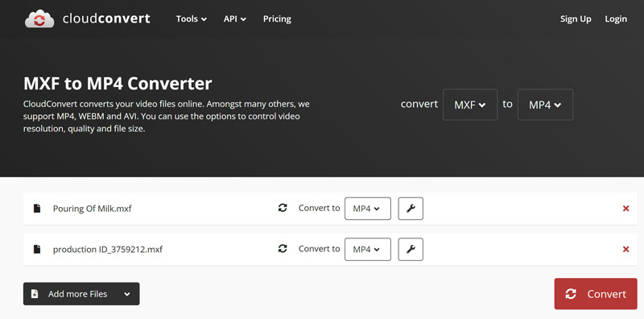Change output format for production ID_3759212.mxf

click(x=368, y=249)
